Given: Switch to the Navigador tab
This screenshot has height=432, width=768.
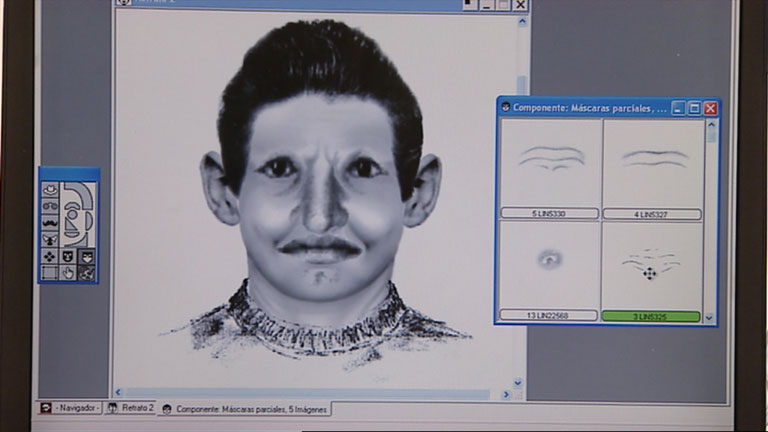Looking at the screenshot, I should 70,408.
